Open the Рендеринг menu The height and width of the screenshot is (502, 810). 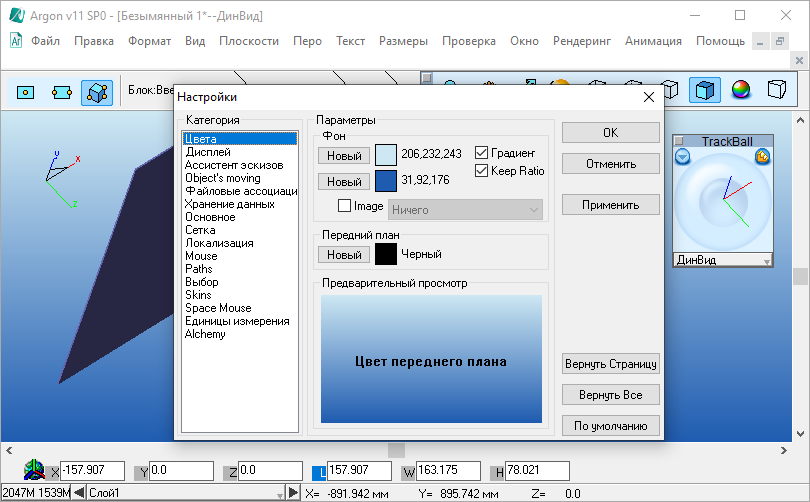tap(582, 41)
